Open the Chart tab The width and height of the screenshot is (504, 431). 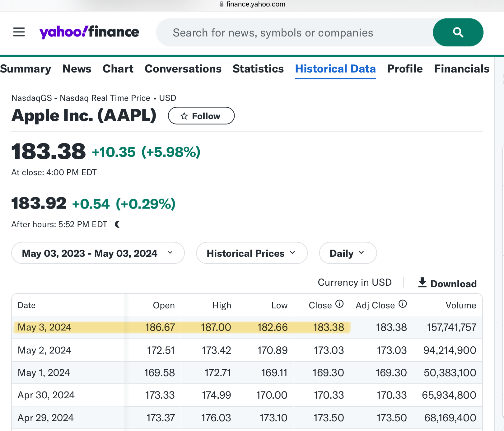click(118, 69)
